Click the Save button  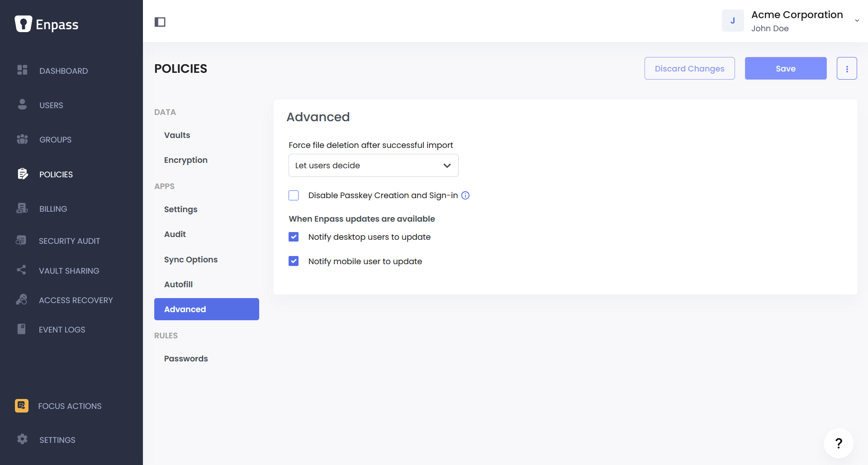pos(786,68)
